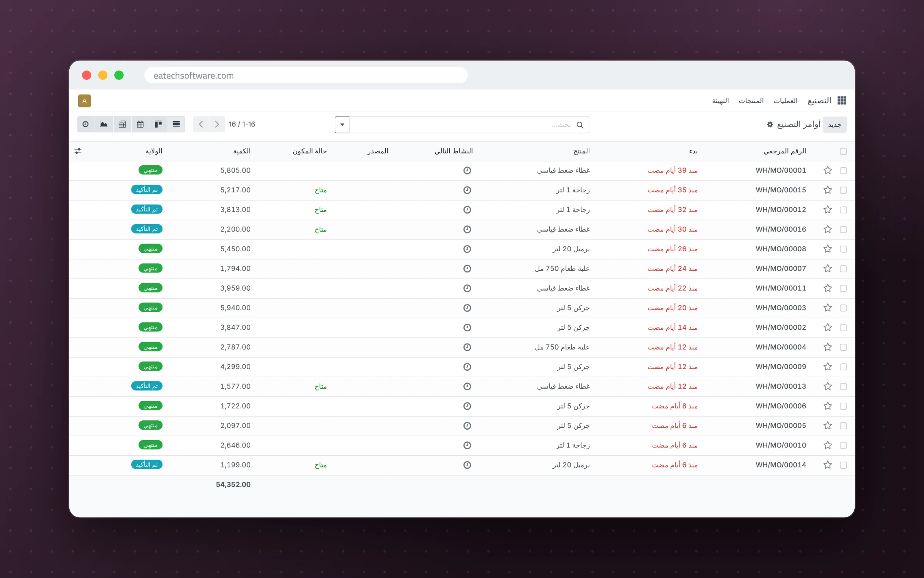Click the pager text 1-16 / 16
This screenshot has width=924, height=578.
coord(242,124)
